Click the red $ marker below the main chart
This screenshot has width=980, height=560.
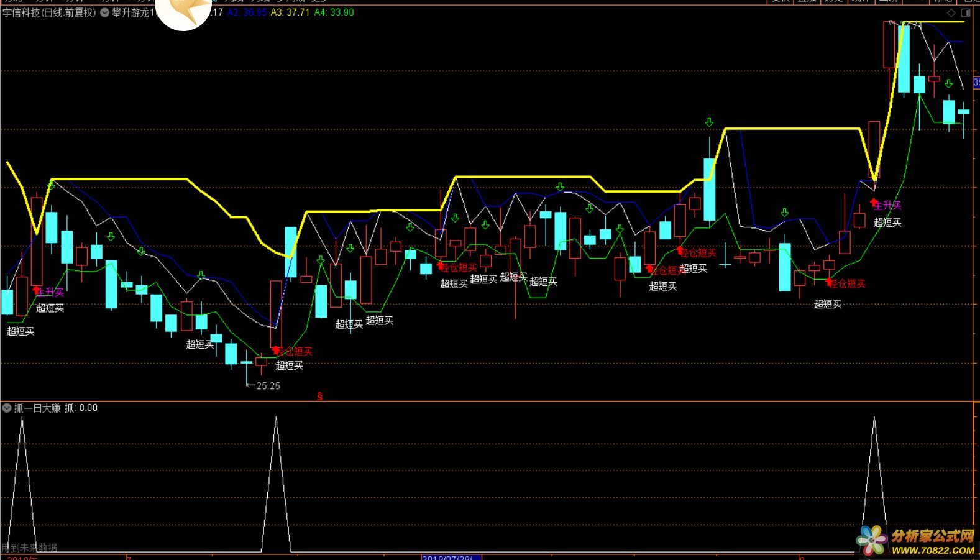[320, 396]
